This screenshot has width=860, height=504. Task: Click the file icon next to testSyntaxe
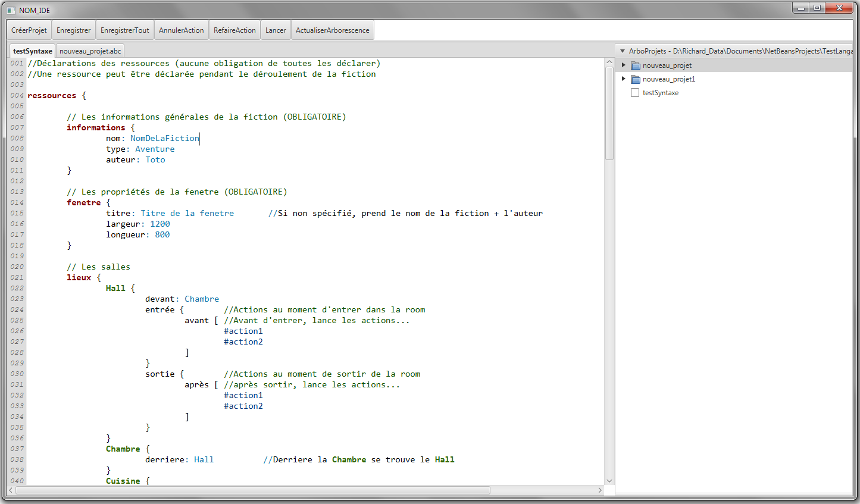[x=635, y=92]
